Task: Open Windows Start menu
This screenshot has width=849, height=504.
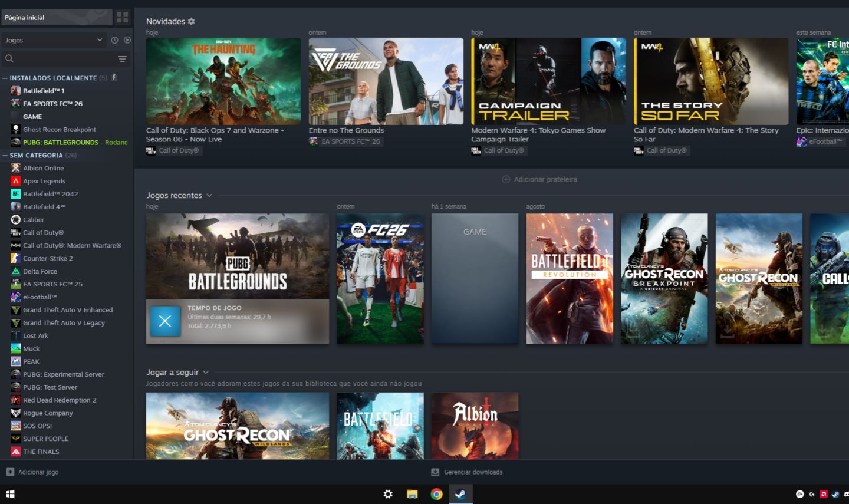Action: 10,494
